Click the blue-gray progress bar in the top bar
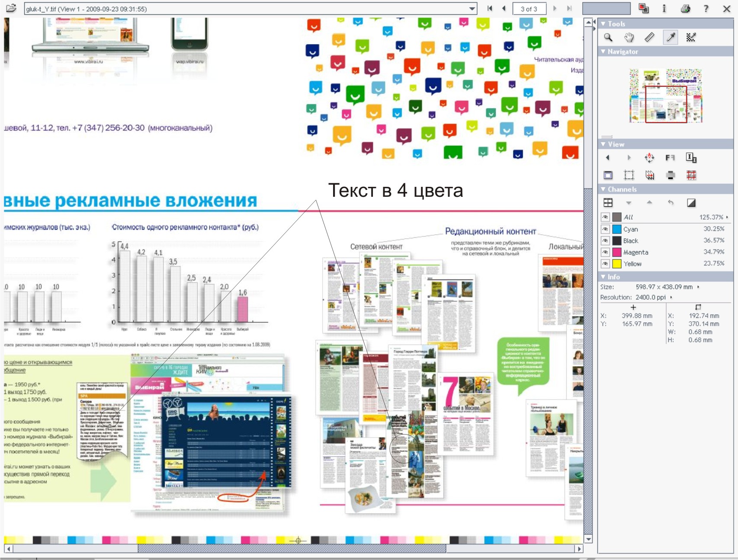This screenshot has height=560, width=738. [606, 9]
